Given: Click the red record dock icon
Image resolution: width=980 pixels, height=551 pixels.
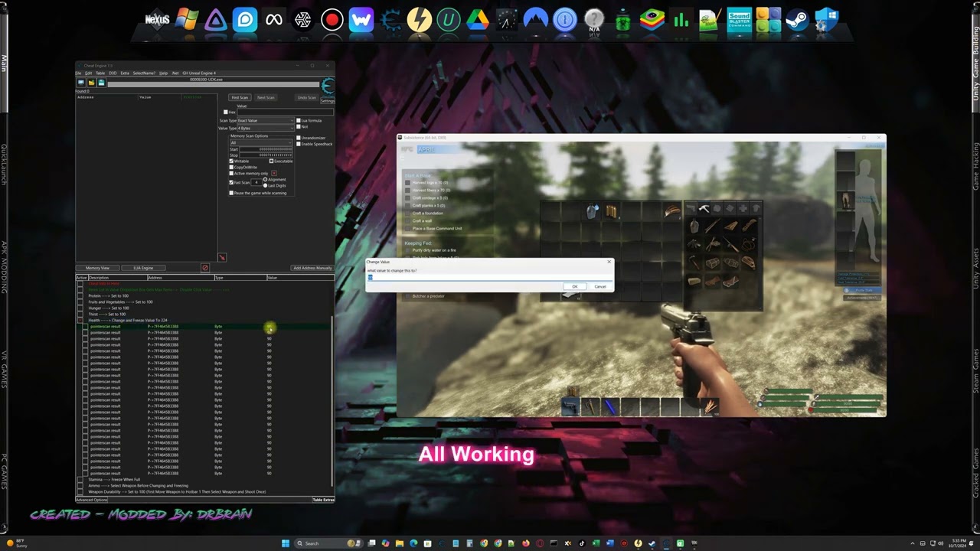Looking at the screenshot, I should [332, 20].
